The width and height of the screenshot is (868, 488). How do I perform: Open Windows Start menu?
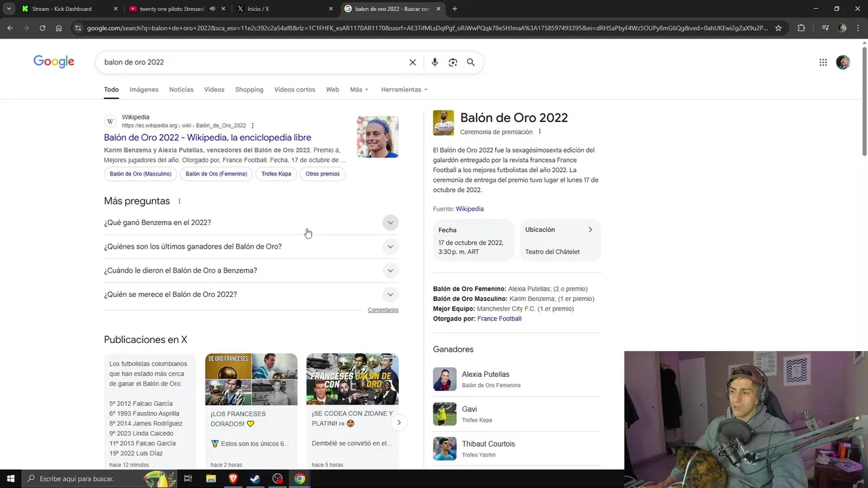tap(12, 479)
